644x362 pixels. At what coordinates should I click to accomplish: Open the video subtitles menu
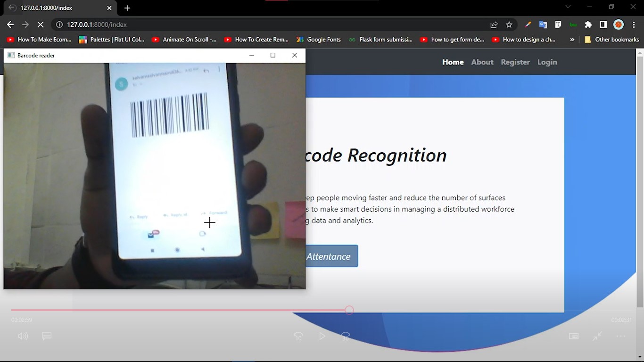pyautogui.click(x=47, y=336)
